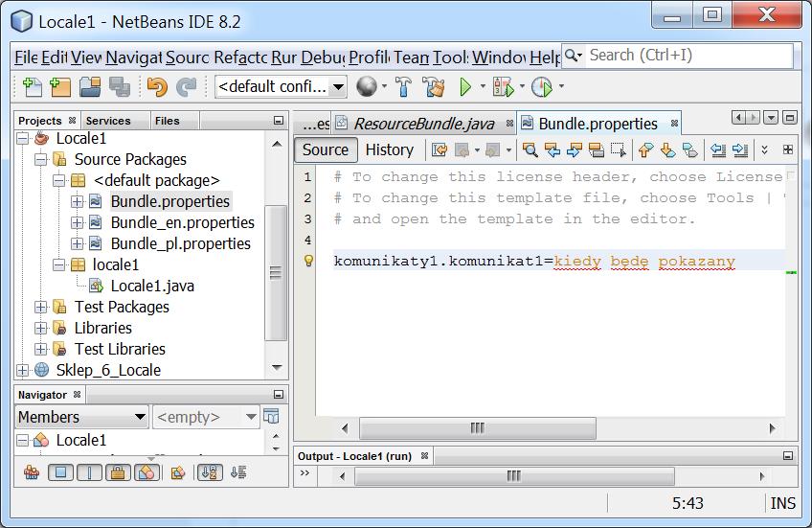Click Find Next Occurrence icon
The width and height of the screenshot is (812, 528).
tap(575, 150)
